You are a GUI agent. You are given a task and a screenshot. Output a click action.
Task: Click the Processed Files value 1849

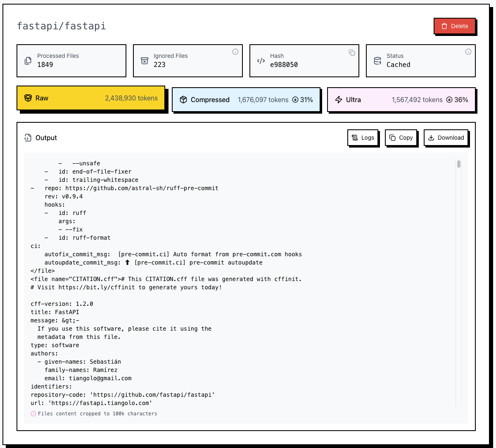(45, 64)
